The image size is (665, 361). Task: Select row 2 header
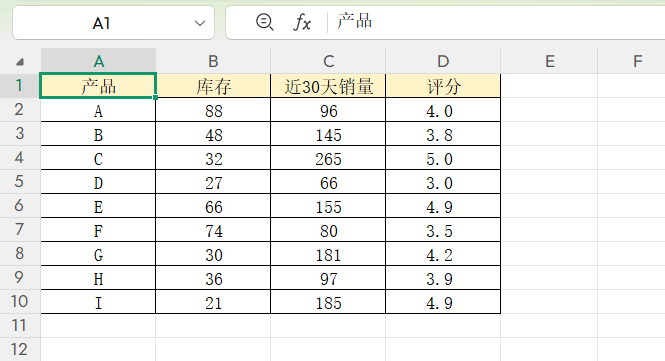[20, 110]
